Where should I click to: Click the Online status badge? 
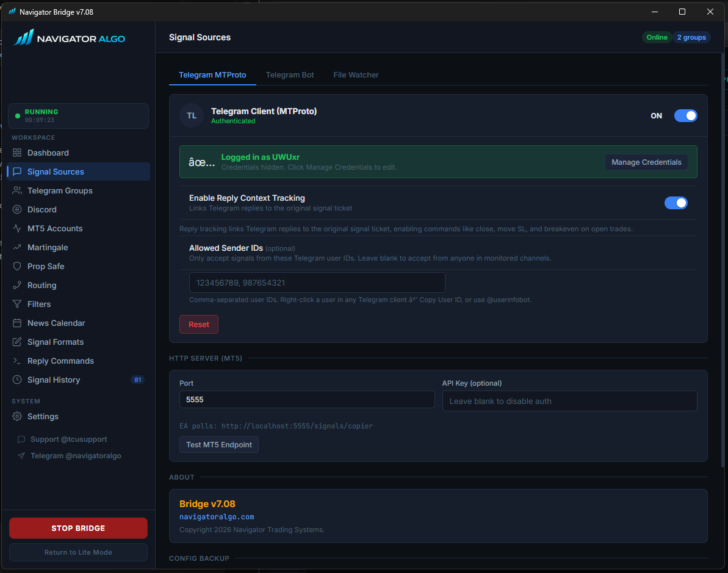(x=657, y=37)
